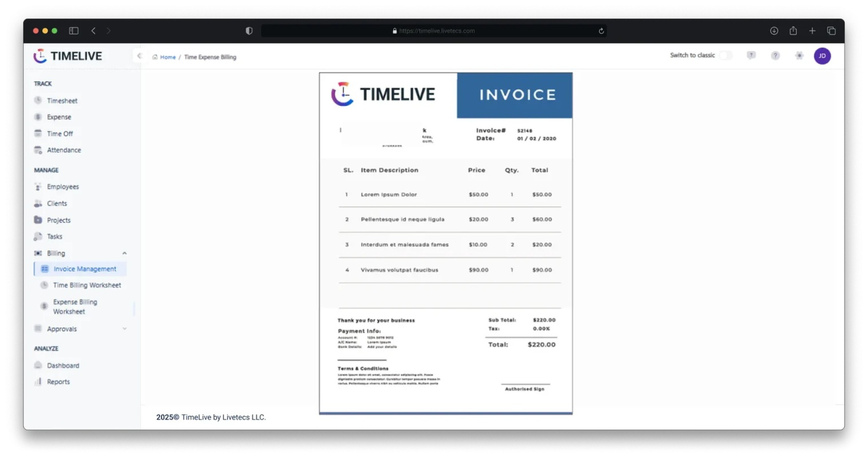
Task: Collapse the Billing submenu chevron
Action: click(124, 253)
